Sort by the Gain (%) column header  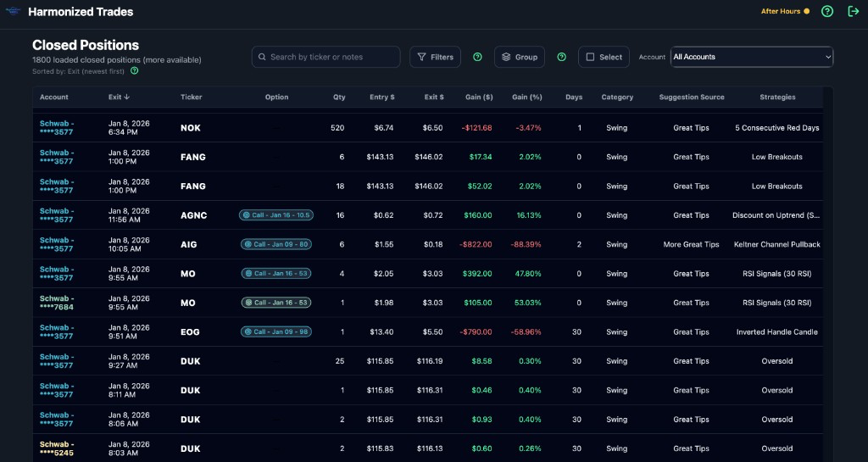click(527, 97)
